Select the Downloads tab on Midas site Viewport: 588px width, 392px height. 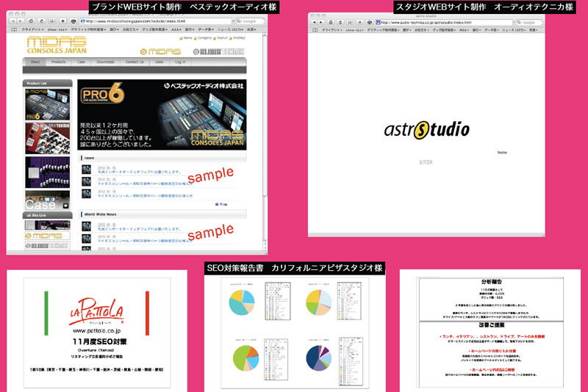tap(105, 62)
